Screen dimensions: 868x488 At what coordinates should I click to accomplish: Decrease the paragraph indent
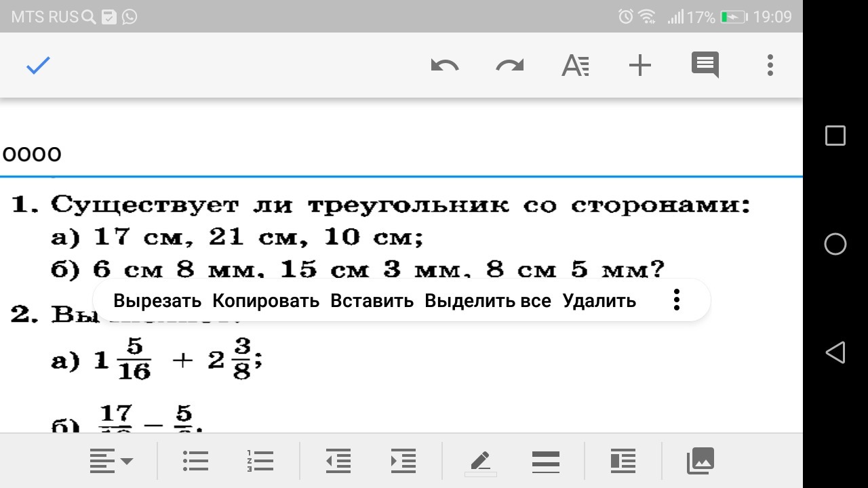point(338,461)
